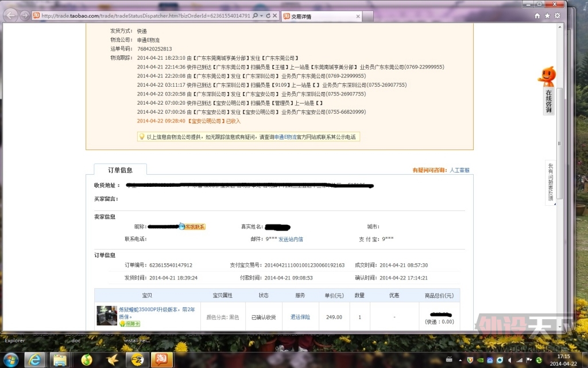
Task: Open the orange 淘 Taobao taskbar app
Action: coord(162,360)
